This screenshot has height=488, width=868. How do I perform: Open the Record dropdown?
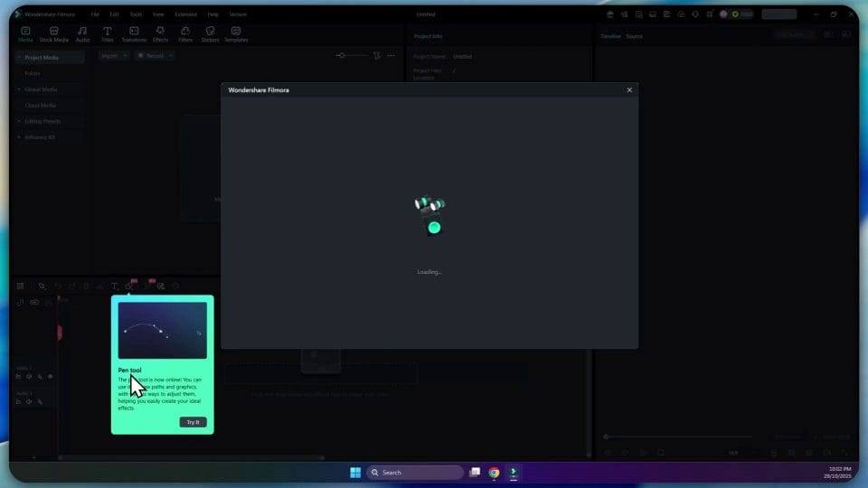tap(155, 55)
